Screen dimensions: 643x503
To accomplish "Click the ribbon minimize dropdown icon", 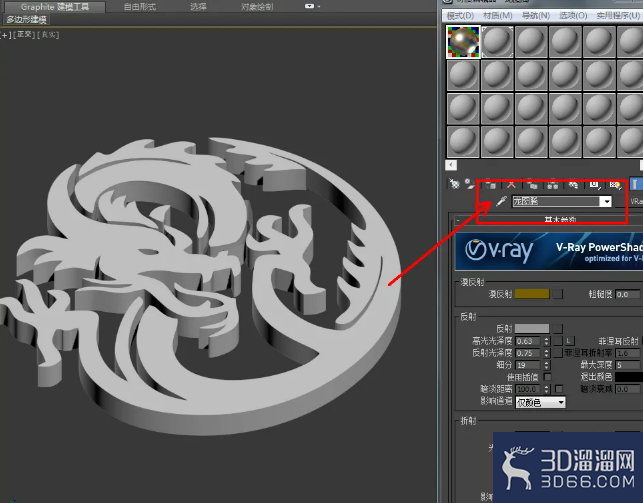I will 312,6.
